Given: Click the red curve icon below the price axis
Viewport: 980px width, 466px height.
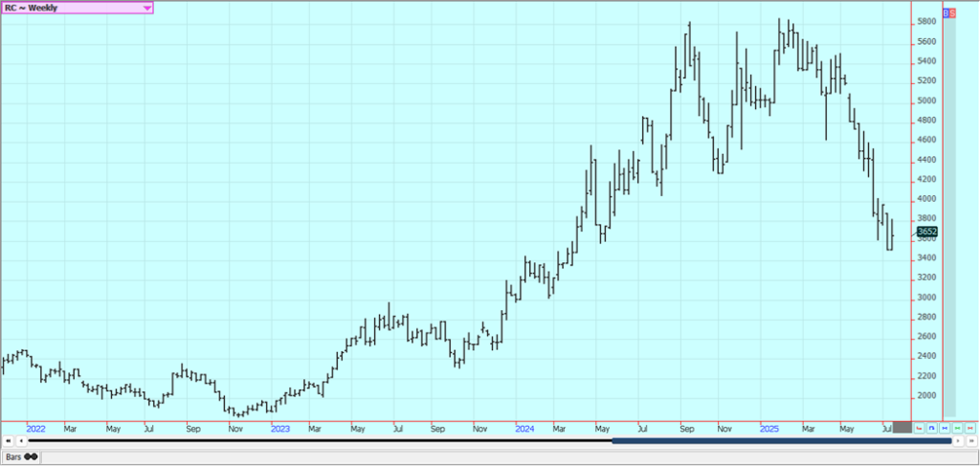Looking at the screenshot, I should pyautogui.click(x=919, y=428).
